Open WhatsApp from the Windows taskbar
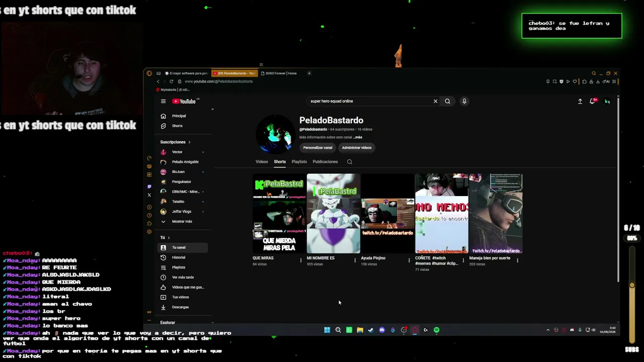The width and height of the screenshot is (644, 362). (349, 330)
